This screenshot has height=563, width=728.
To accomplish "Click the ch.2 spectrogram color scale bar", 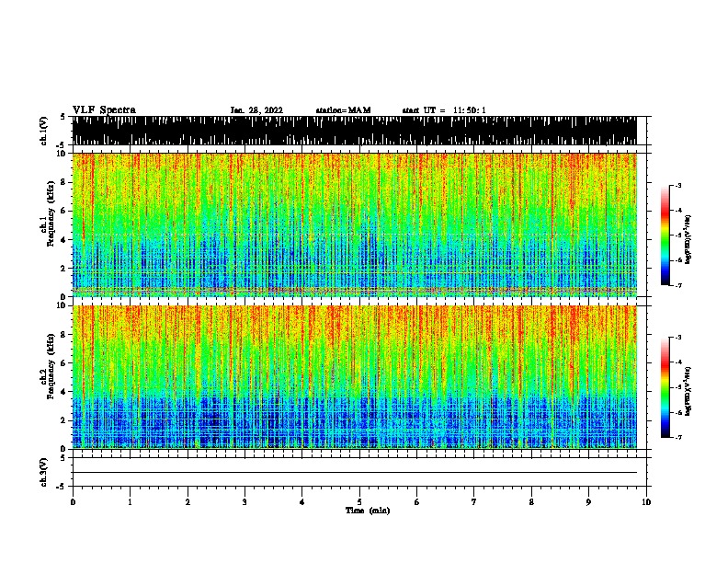I will coord(665,387).
